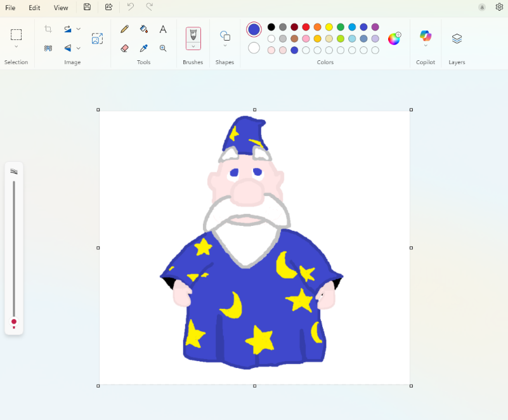Click the Magnifier zoom tool

pyautogui.click(x=163, y=48)
